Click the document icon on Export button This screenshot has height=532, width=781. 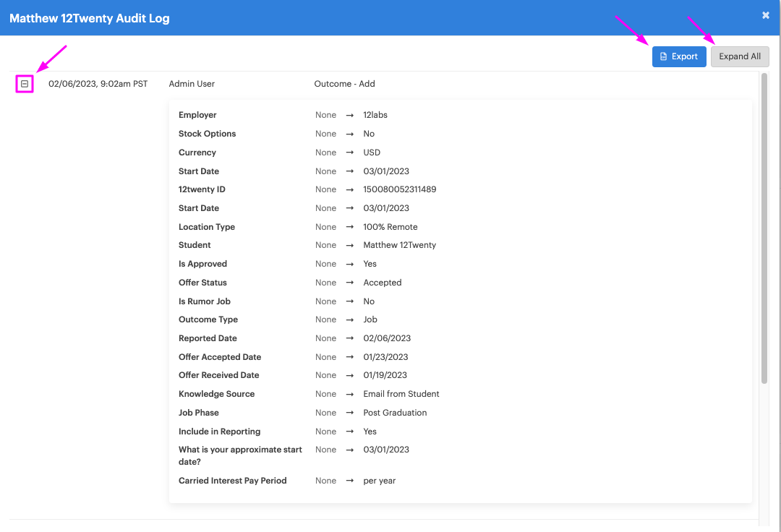tap(664, 56)
